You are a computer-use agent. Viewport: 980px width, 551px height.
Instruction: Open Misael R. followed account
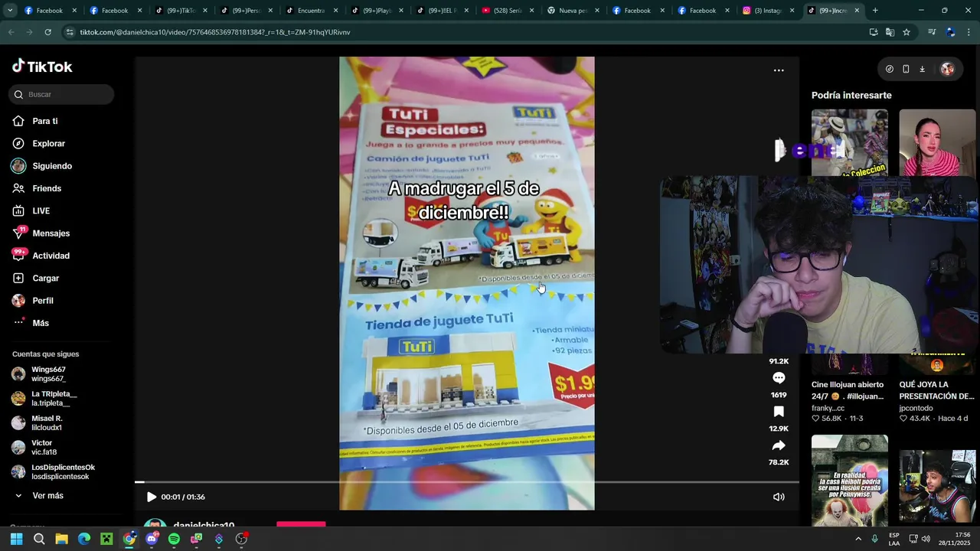pos(38,423)
